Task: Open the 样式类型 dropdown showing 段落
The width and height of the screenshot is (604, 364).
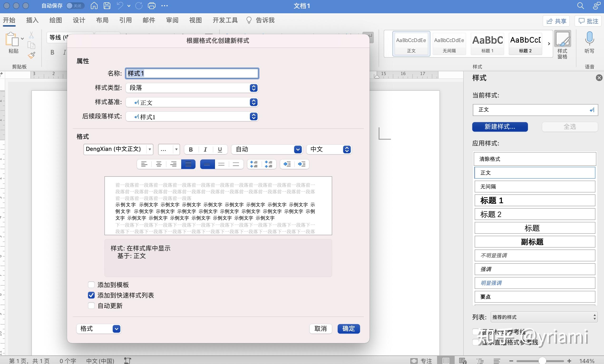Action: [x=253, y=88]
